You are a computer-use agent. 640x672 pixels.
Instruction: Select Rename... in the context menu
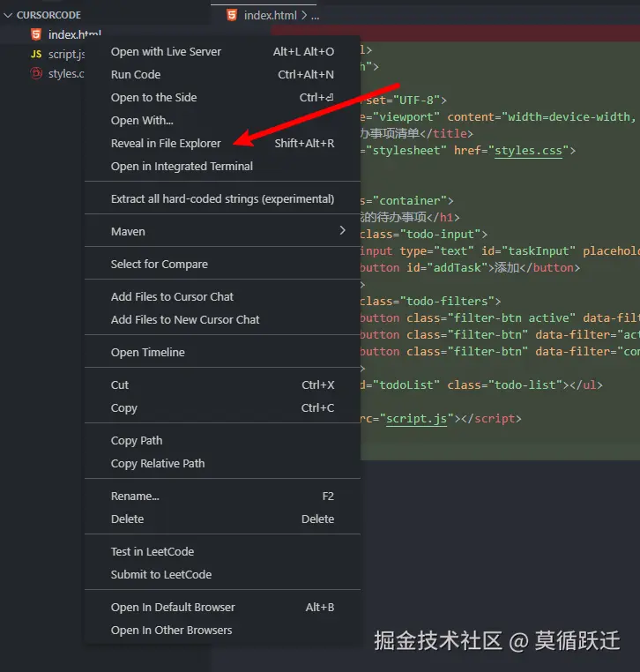222,497
